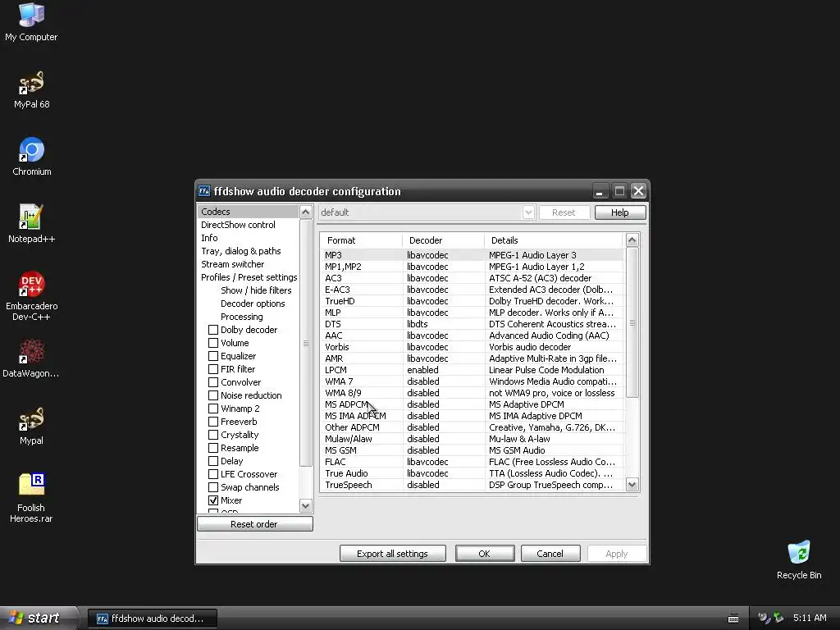Click the Decoder column header
This screenshot has width=840, height=630.
[444, 240]
